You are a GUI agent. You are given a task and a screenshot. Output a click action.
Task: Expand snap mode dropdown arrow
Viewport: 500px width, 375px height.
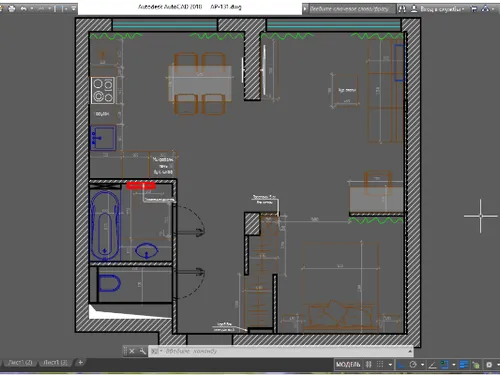(390, 365)
